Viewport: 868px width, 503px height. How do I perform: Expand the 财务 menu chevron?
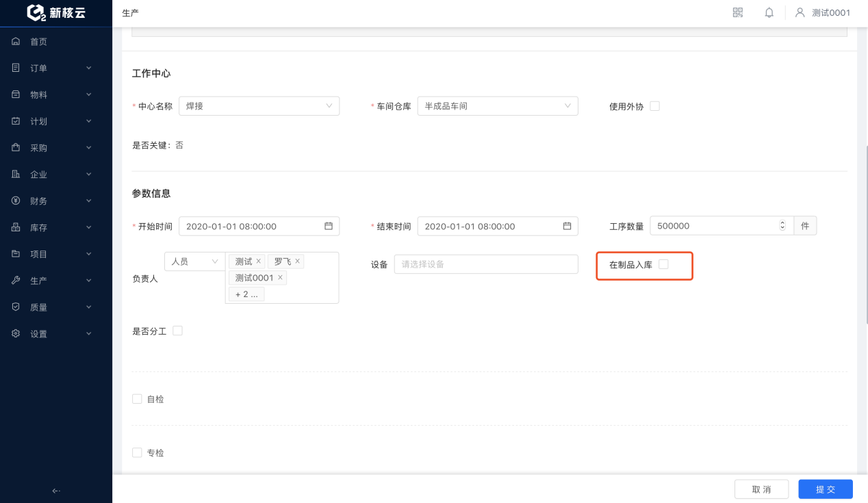click(88, 201)
